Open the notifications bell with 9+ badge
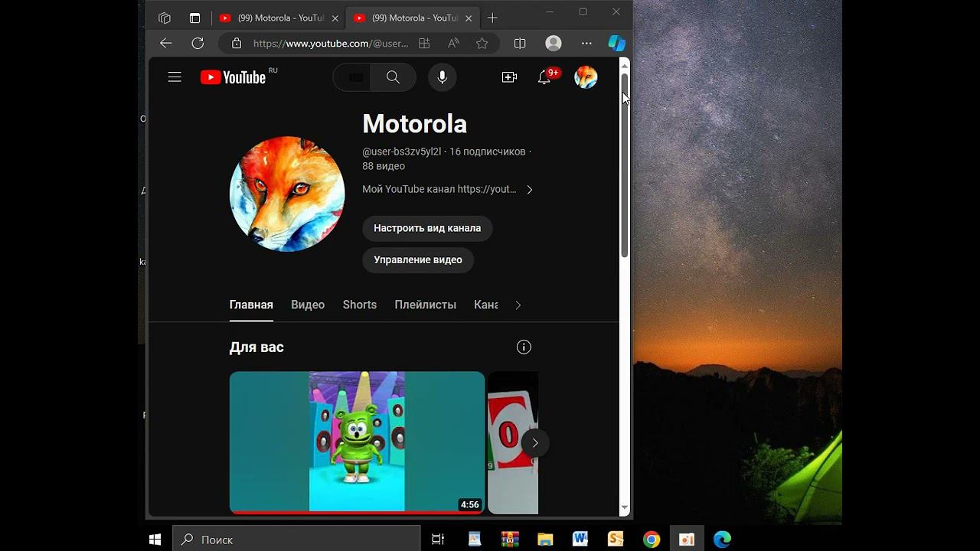Screen dimensions: 980x551 click(544, 77)
